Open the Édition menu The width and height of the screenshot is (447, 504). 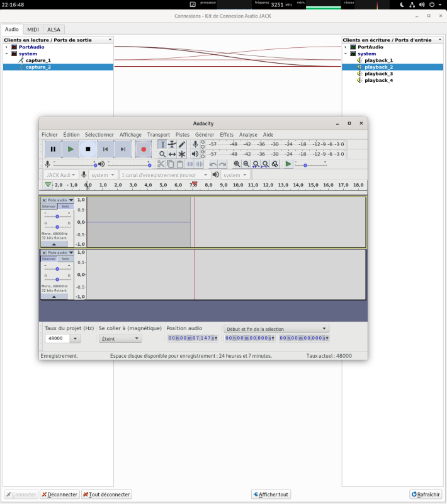pos(71,135)
